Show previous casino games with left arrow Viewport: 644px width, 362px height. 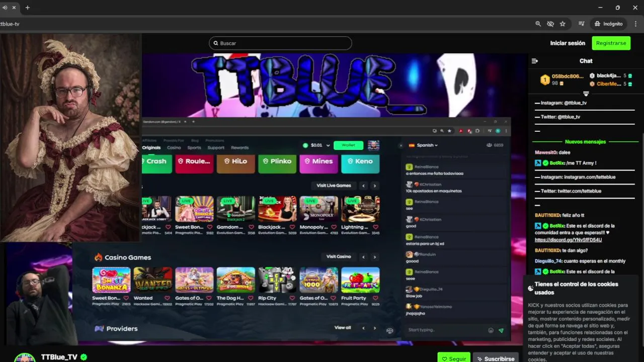pos(363,257)
